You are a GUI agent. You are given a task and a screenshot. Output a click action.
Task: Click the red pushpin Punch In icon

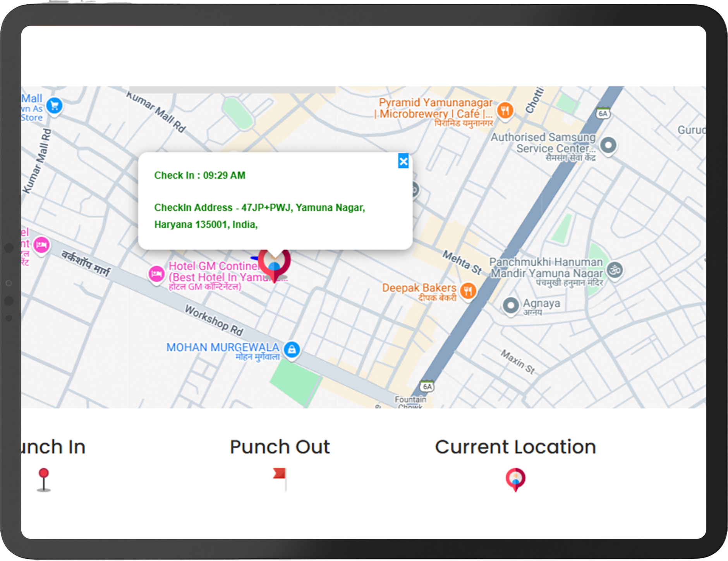click(44, 480)
